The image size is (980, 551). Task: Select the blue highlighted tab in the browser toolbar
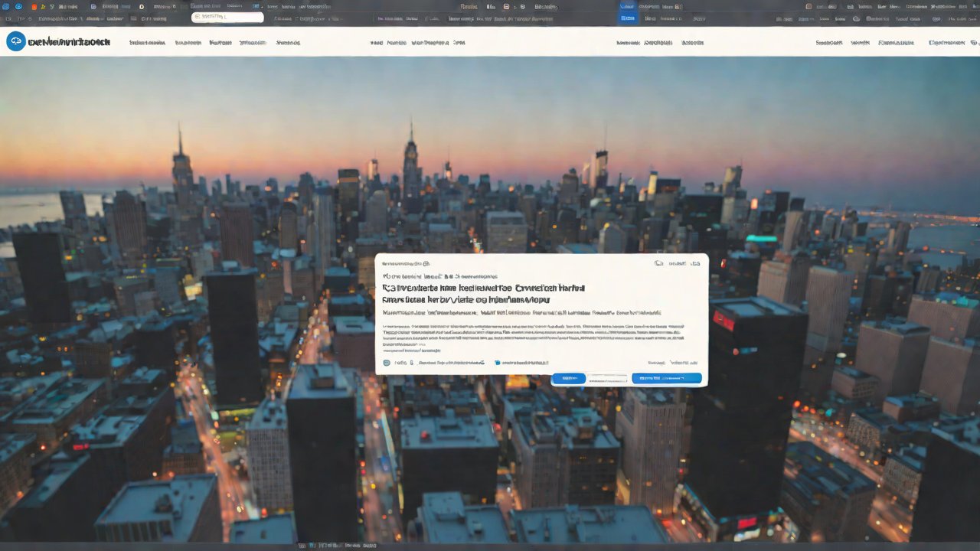click(628, 18)
